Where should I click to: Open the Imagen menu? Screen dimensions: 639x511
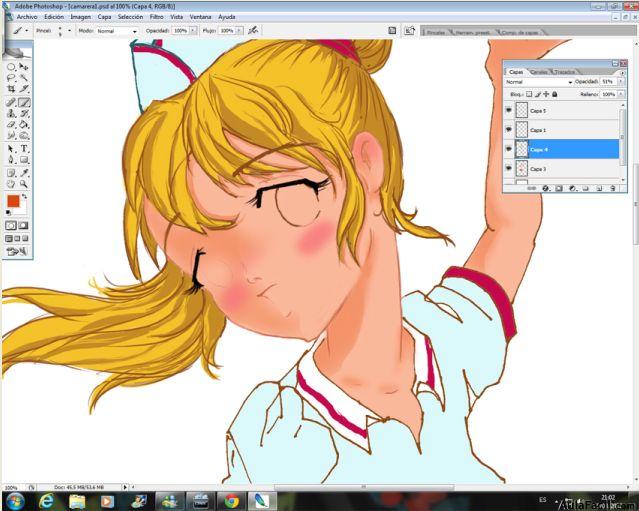[80, 17]
